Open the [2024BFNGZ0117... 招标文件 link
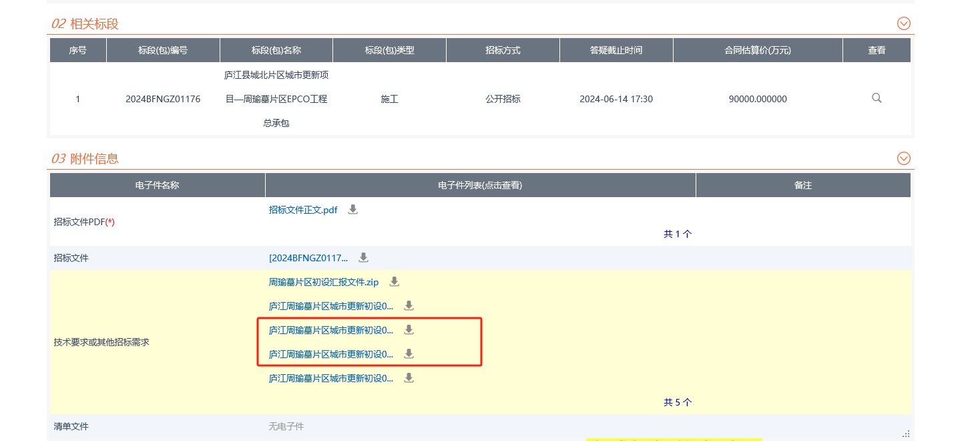The image size is (980, 441). tap(308, 258)
